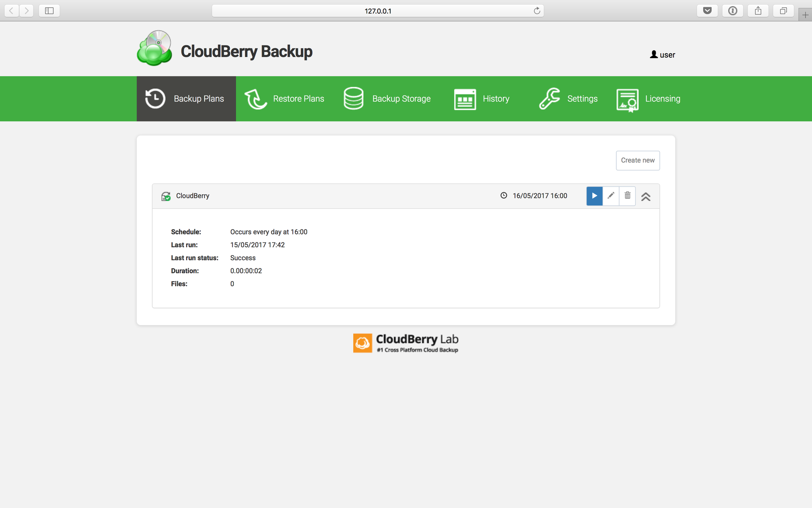Select the 'Occurs every day at 16:00' text

(x=269, y=232)
